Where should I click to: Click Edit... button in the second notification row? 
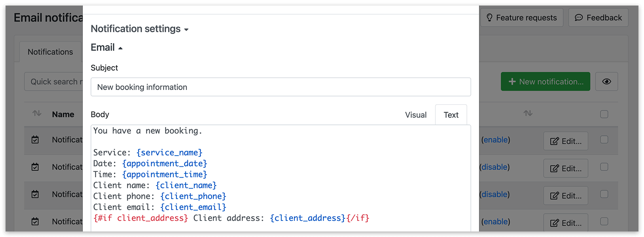point(566,168)
